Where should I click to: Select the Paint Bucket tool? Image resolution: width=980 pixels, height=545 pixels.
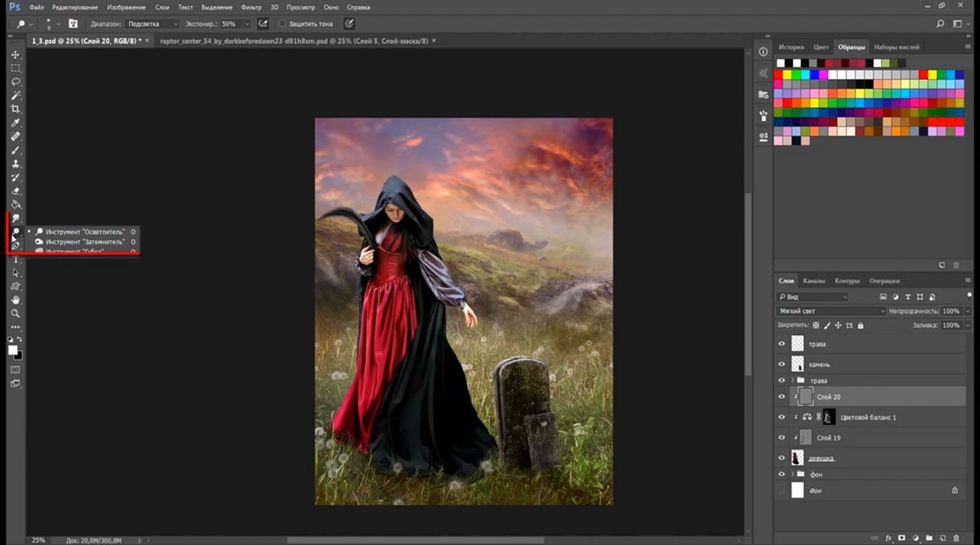[x=16, y=204]
